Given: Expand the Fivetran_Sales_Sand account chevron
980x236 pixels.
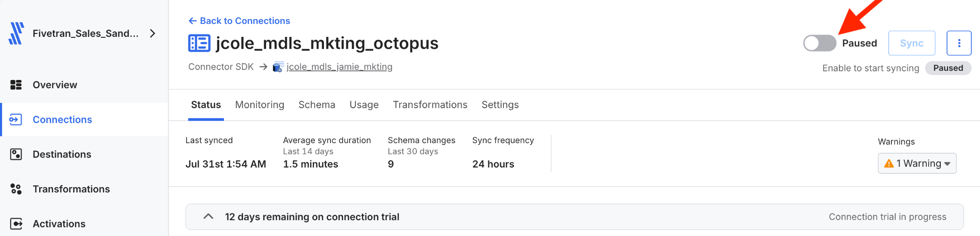Looking at the screenshot, I should [153, 33].
